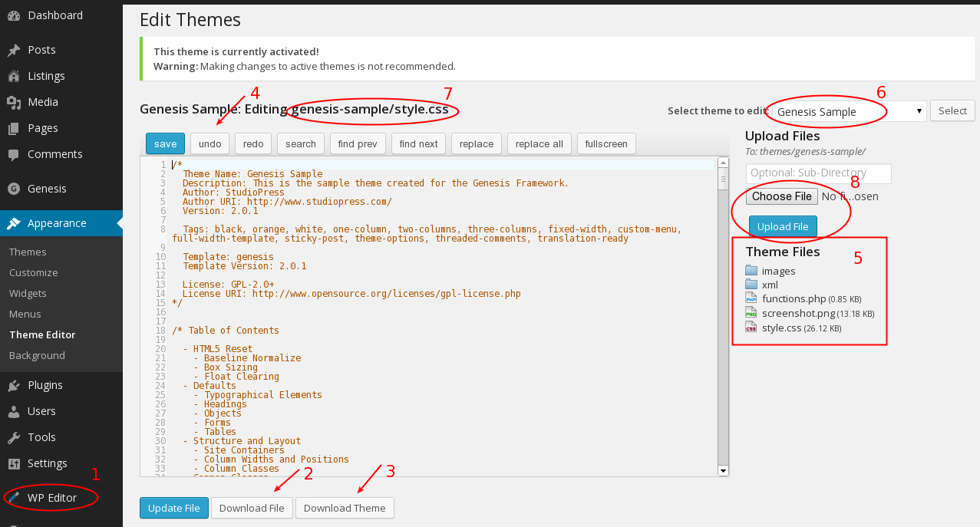
Task: Click the Optional Sub-Directory input field
Action: coord(817,173)
